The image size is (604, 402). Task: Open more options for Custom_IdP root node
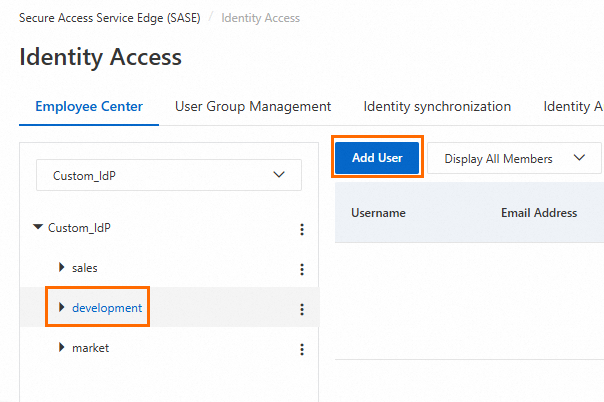[301, 229]
